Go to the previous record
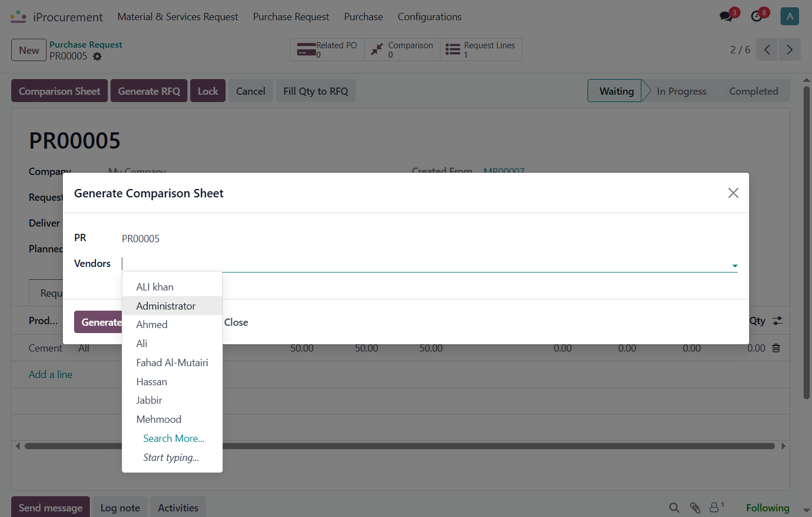812x517 pixels. 767,49
